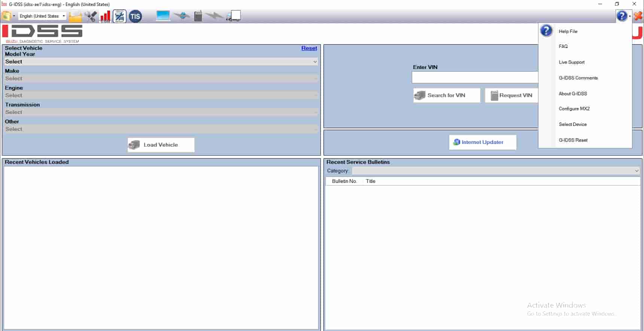Open the Category dropdown for service bulletins

tap(496, 171)
